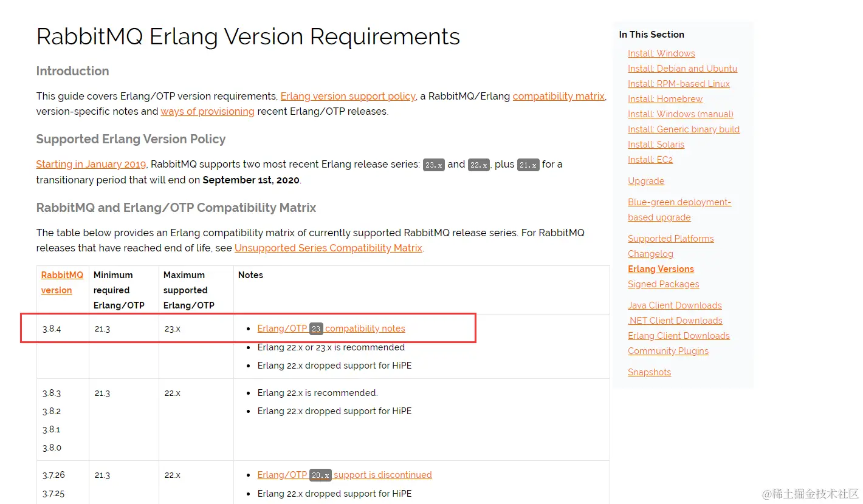
Task: Go to Install: Solaris page
Action: [656, 145]
